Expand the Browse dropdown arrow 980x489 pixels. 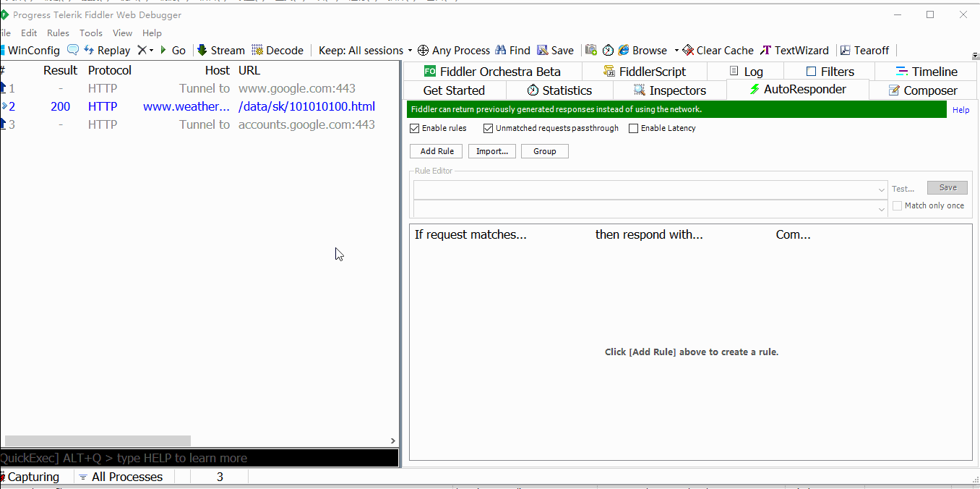[676, 51]
